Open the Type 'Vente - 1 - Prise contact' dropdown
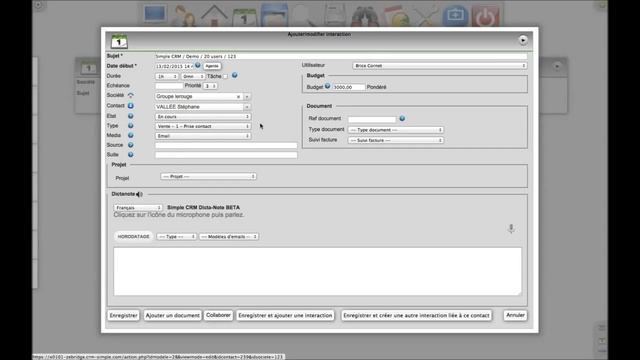Image resolution: width=640 pixels, height=360 pixels. click(202, 126)
